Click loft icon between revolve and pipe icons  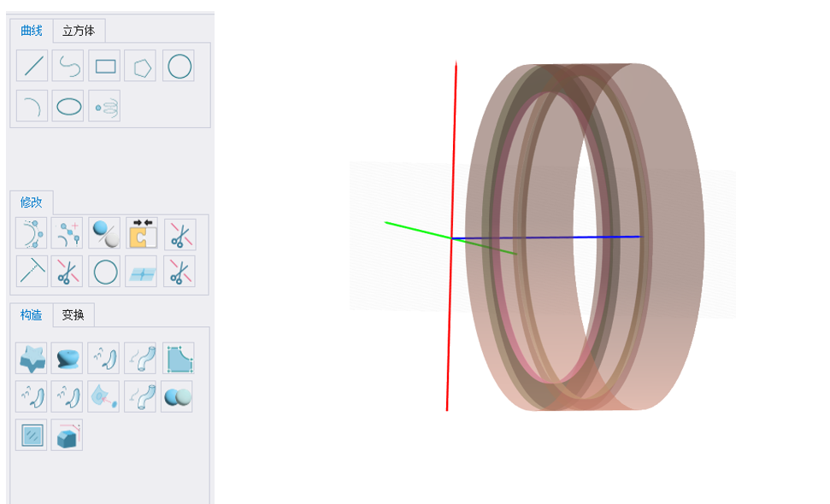[x=103, y=358]
